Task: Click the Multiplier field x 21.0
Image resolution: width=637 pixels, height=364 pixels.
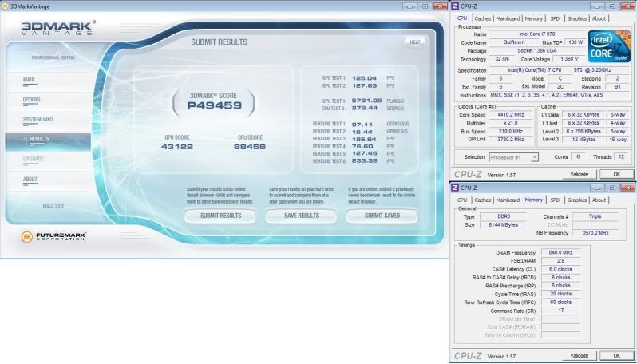Action: (511, 123)
